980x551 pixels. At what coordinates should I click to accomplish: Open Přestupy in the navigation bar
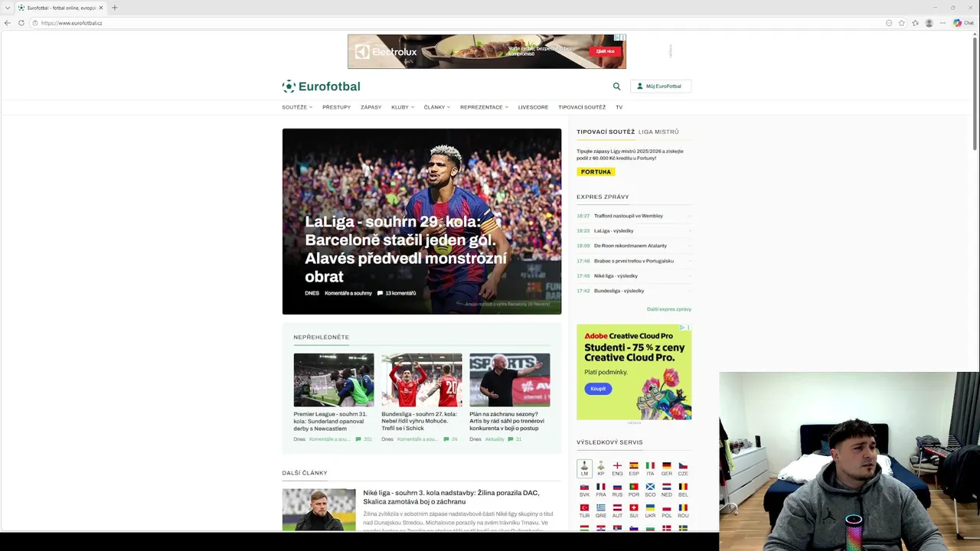pos(336,107)
